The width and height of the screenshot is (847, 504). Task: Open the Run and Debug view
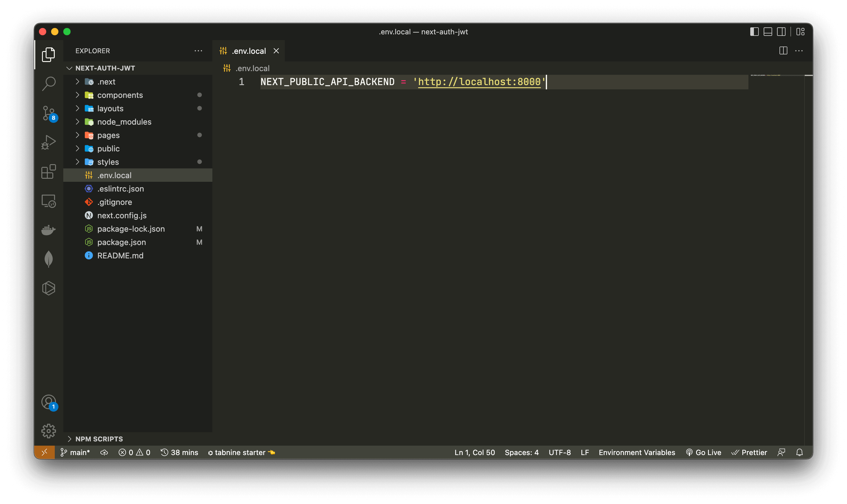(x=49, y=142)
